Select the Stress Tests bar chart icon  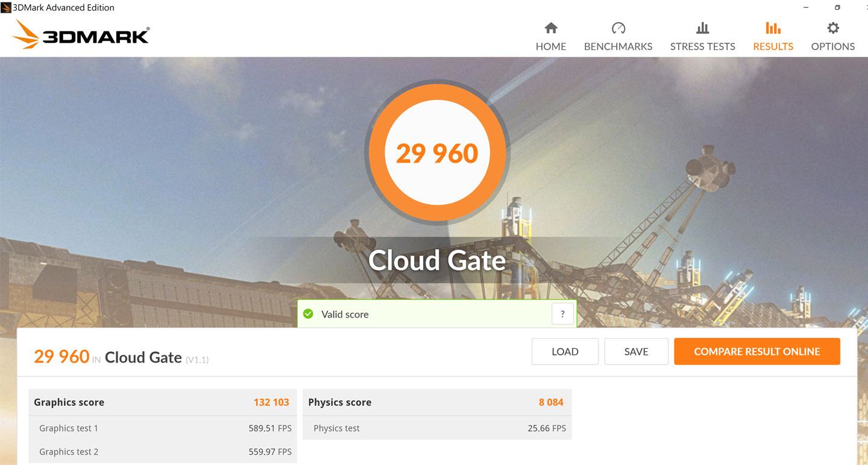pos(702,28)
